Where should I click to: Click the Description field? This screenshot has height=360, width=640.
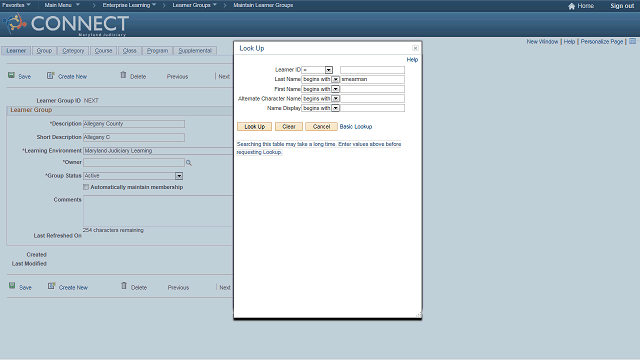134,124
